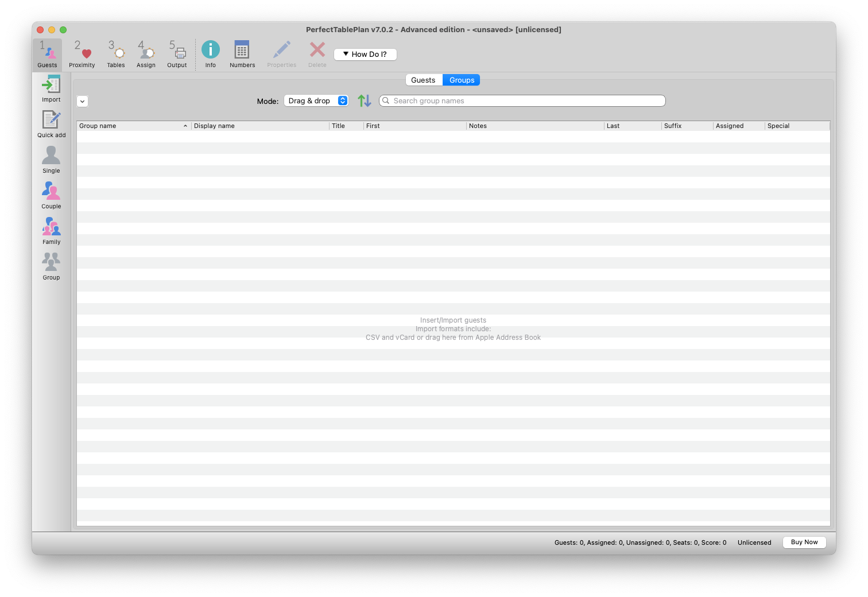
Task: Open the Numbers table view
Action: [x=242, y=54]
